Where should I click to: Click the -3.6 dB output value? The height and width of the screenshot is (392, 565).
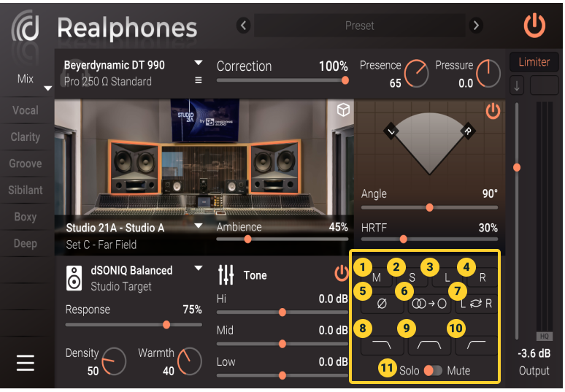534,353
